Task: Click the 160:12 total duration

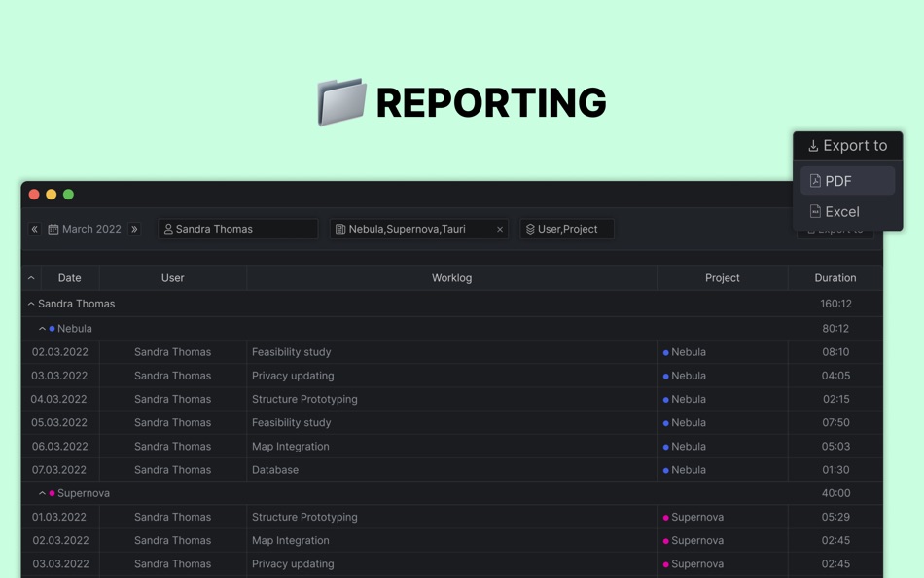Action: (835, 304)
